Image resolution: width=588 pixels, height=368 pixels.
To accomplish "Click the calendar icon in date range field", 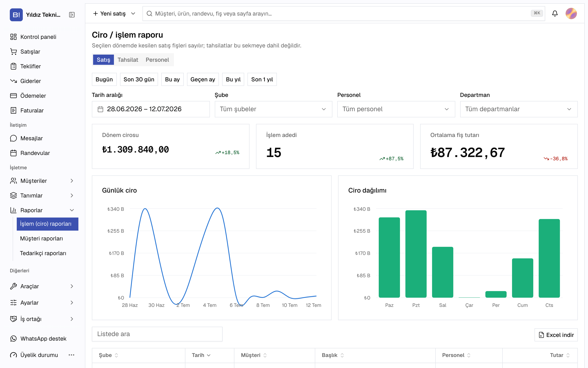I will [x=100, y=109].
